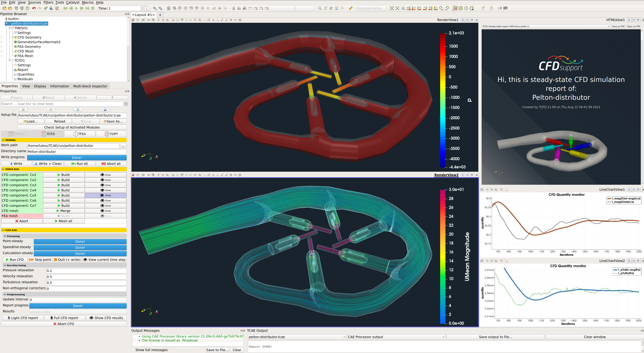
Task: Click the Pressure relaxation input field
Action: pos(86,271)
